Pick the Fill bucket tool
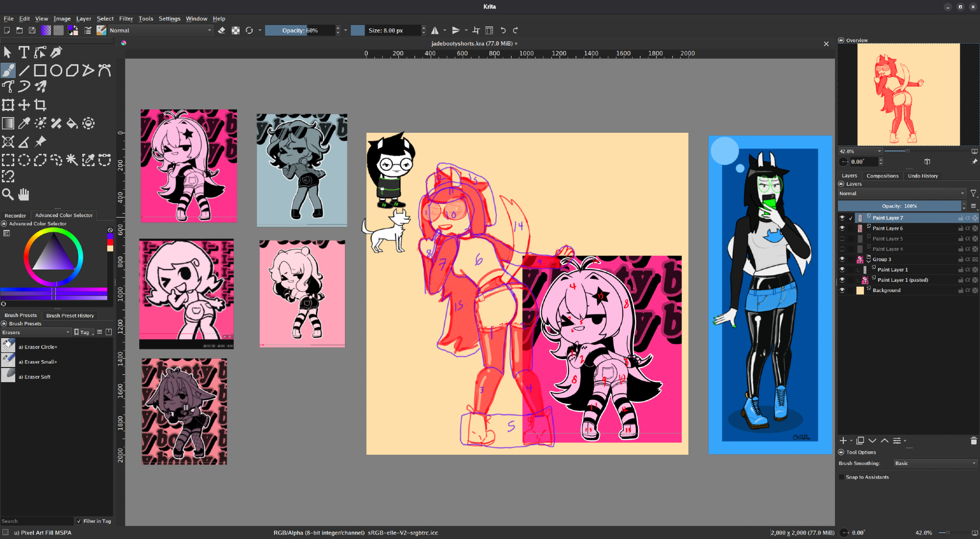 (72, 123)
